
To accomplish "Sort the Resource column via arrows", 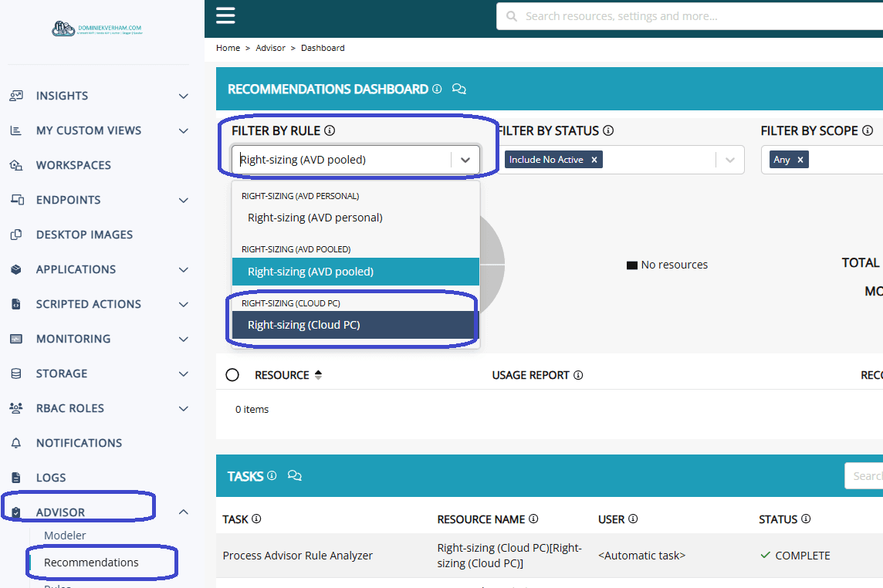I will pos(318,375).
